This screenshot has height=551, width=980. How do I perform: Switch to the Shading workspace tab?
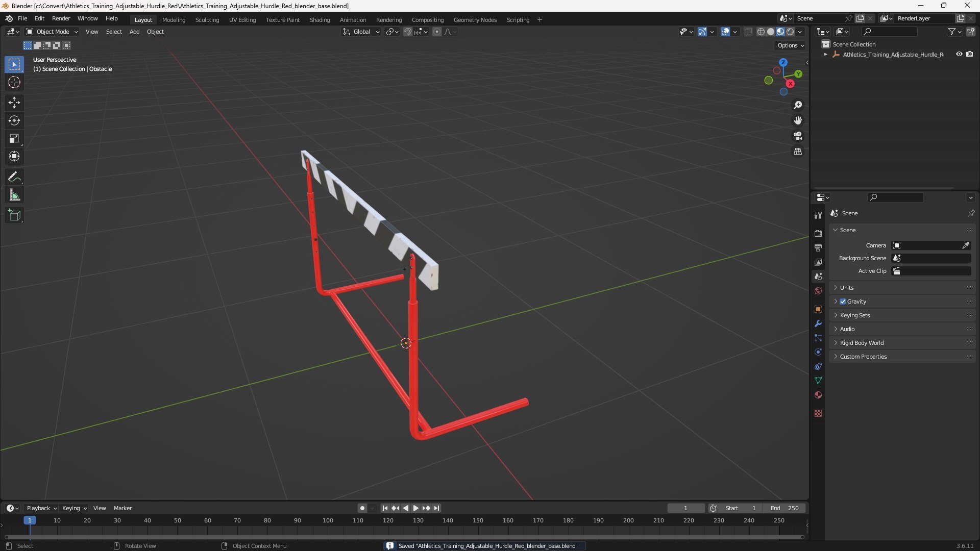[320, 20]
